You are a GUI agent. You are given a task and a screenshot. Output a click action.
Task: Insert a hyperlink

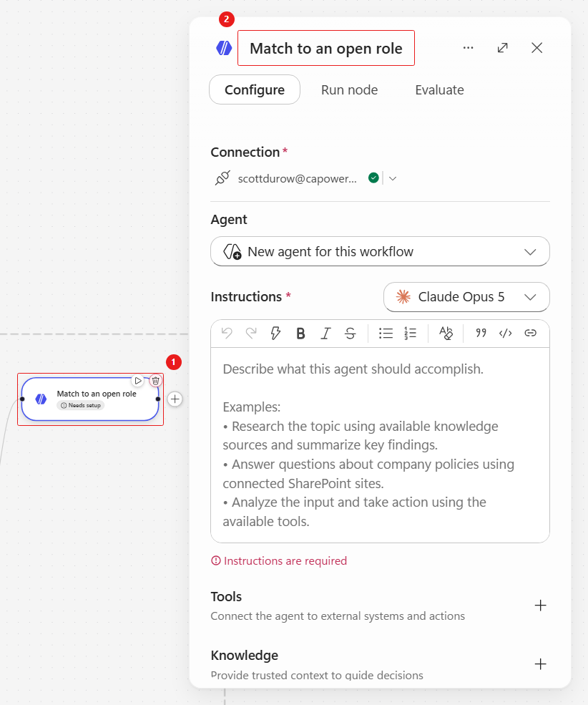pyautogui.click(x=531, y=333)
